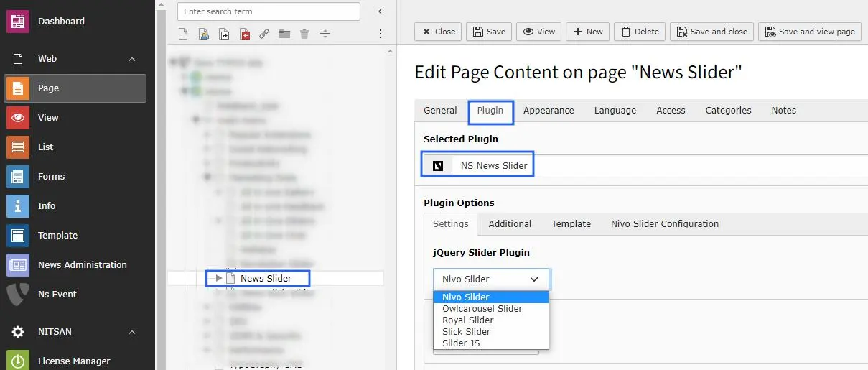Click the Delete button
868x370 pixels.
click(640, 32)
